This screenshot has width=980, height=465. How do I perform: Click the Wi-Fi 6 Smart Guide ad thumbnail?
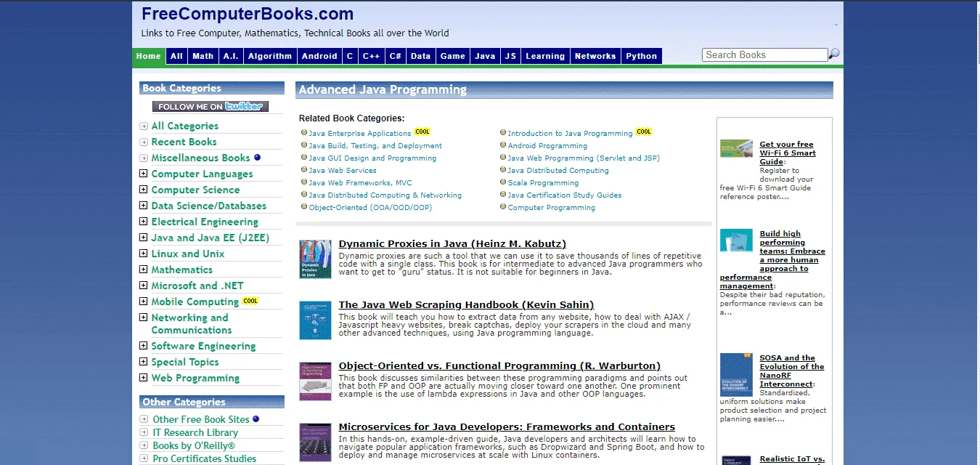(736, 148)
